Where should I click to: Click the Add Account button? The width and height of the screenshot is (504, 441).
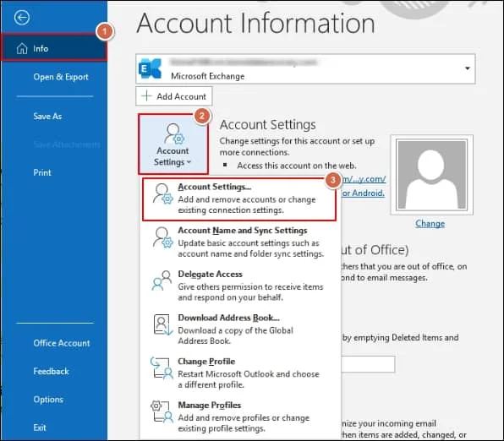tap(174, 95)
